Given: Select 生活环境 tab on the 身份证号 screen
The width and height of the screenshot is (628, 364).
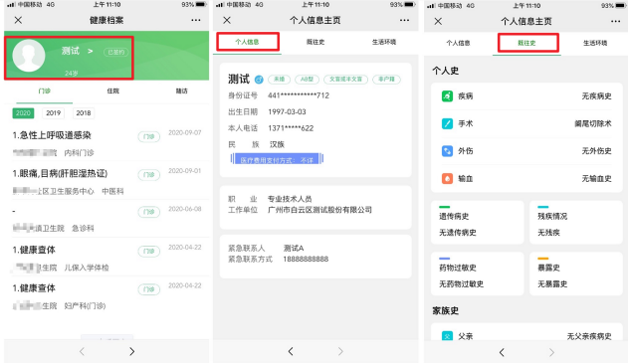Looking at the screenshot, I should [384, 42].
